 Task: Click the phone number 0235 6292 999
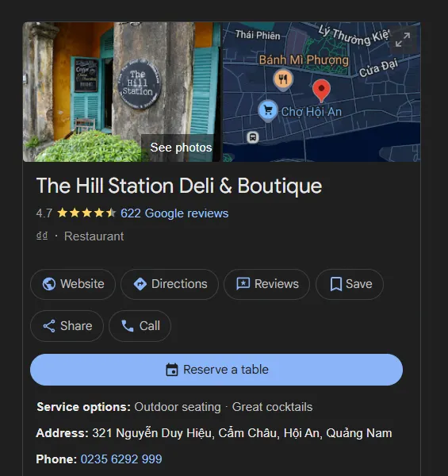pos(121,459)
